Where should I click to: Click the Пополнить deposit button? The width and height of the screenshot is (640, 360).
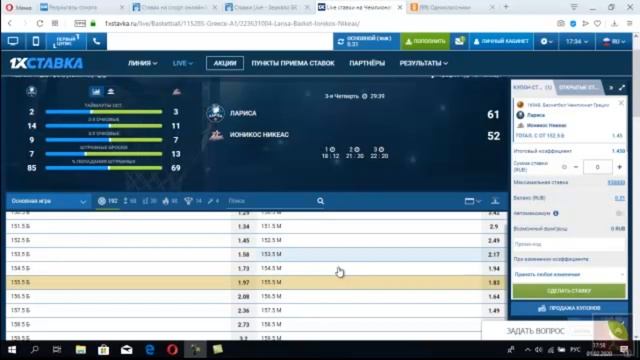tap(425, 41)
